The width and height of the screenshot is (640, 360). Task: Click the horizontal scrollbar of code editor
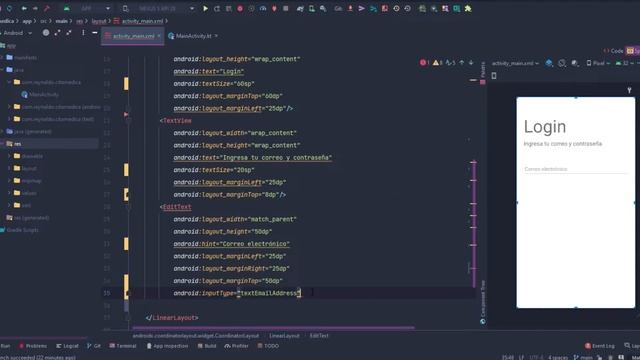point(273,327)
